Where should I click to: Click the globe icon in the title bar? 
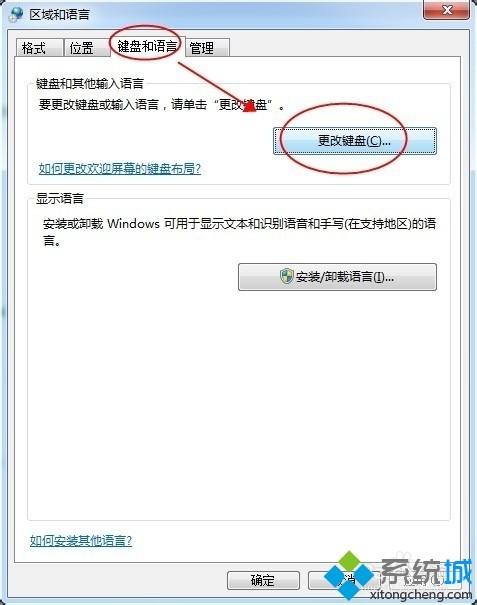15,14
